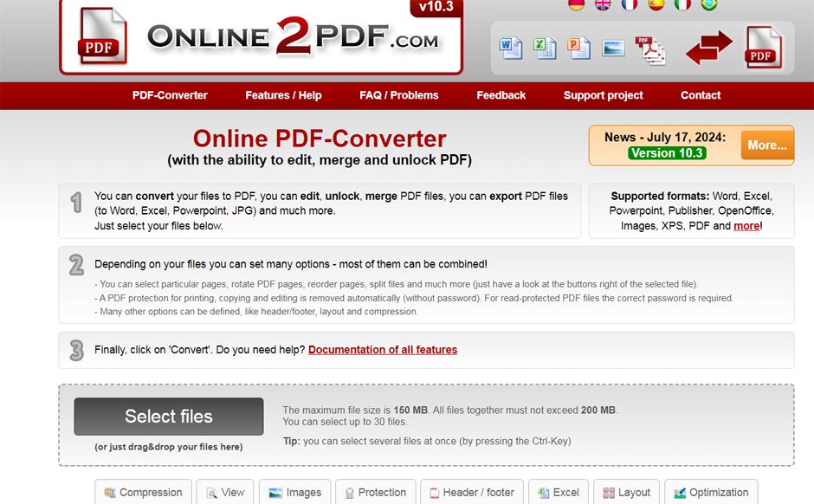
Task: Choose the French flag language option
Action: coord(630,4)
